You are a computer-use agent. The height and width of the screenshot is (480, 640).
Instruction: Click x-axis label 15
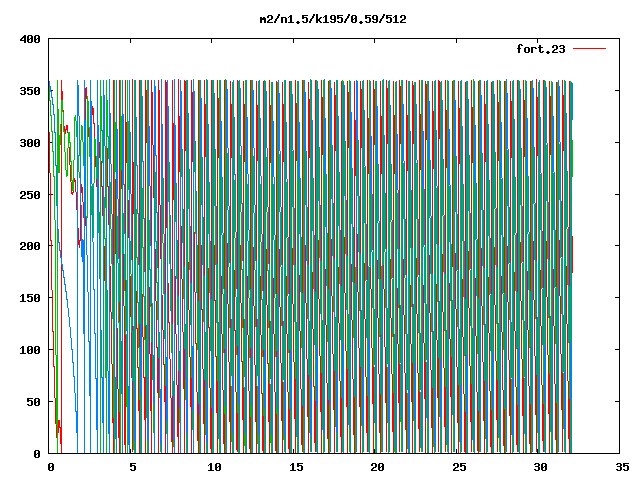point(296,467)
